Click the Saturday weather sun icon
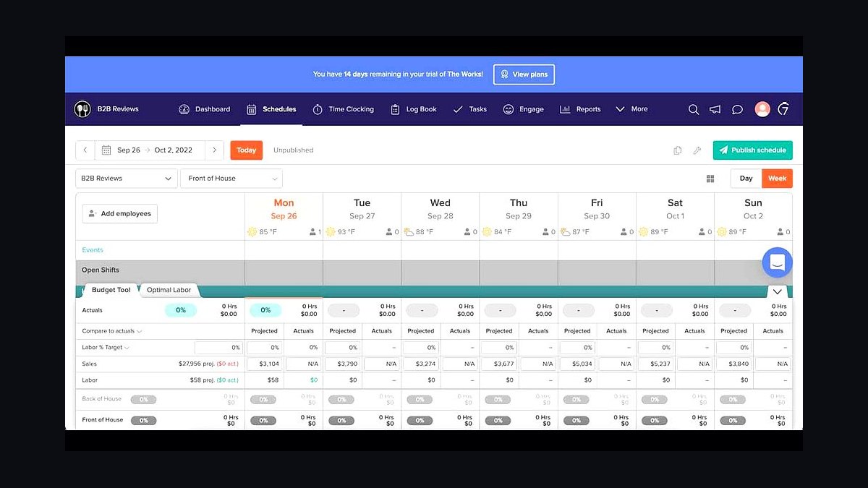868x488 pixels. point(644,232)
